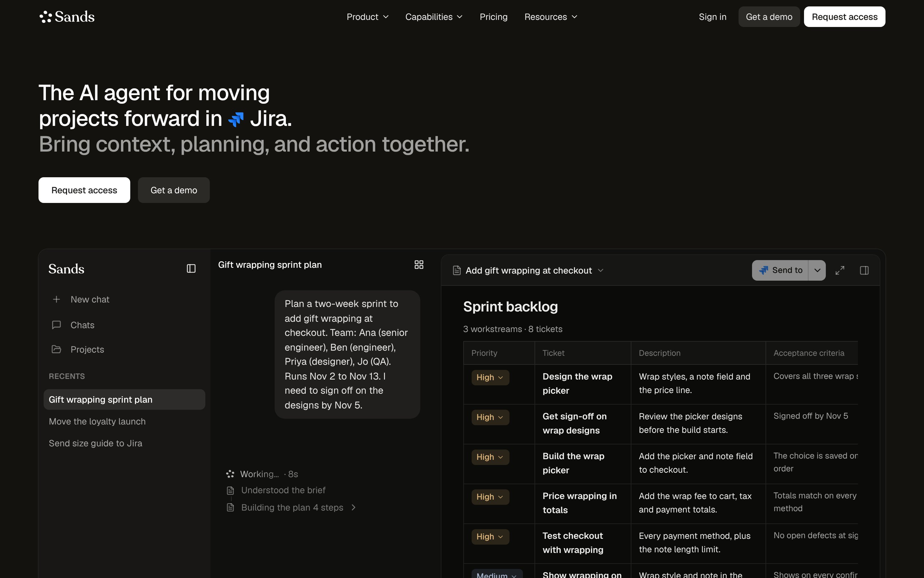The image size is (924, 578).
Task: Toggle the side panel icon in document header
Action: pyautogui.click(x=864, y=270)
